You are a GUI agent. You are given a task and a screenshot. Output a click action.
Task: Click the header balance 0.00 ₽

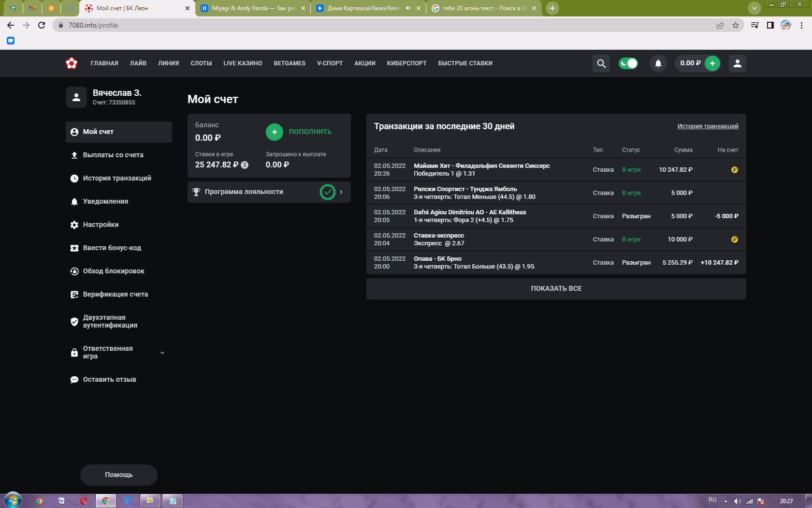(x=690, y=63)
